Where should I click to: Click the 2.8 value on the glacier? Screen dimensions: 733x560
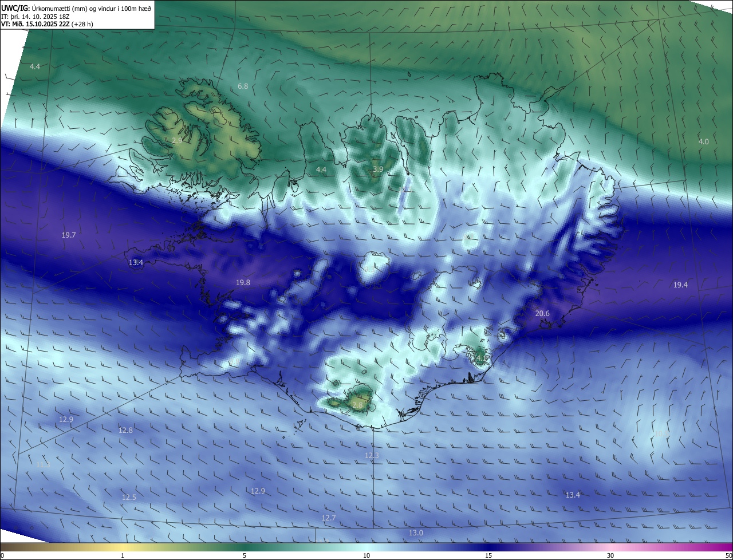[357, 405]
